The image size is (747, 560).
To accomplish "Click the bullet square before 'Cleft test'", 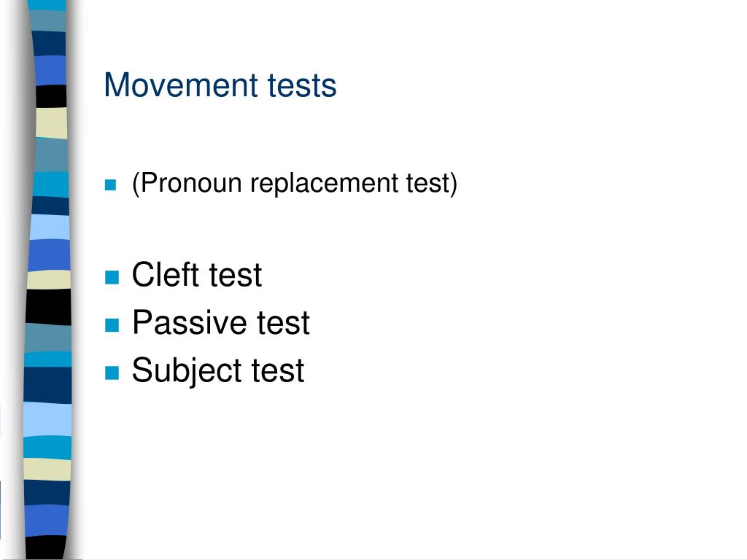I will [x=112, y=277].
